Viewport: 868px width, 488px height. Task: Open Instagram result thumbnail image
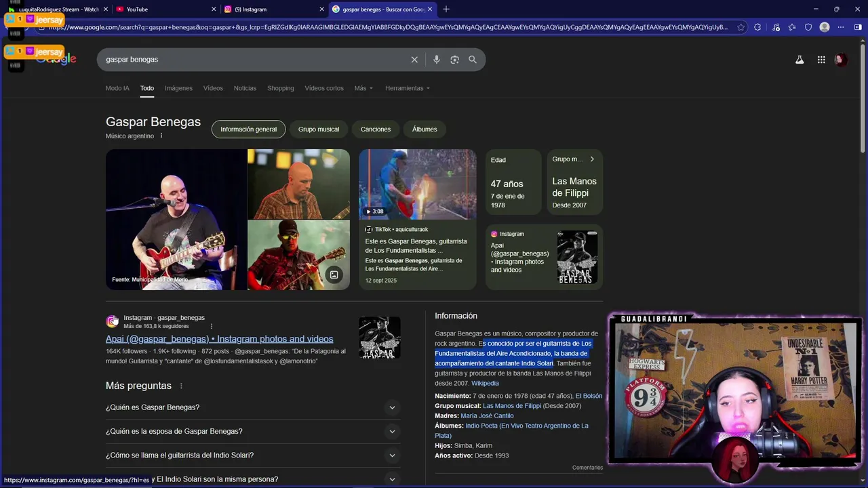click(380, 338)
